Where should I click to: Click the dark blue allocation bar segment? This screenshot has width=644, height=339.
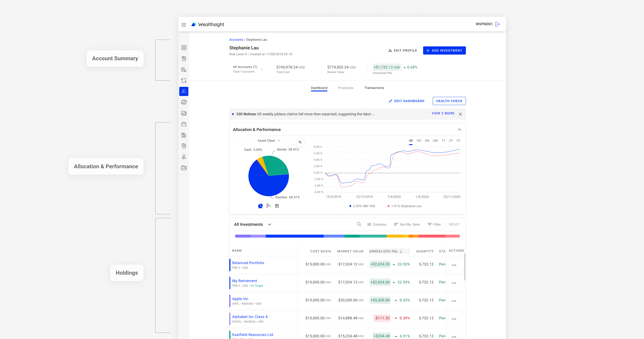pos(294,236)
